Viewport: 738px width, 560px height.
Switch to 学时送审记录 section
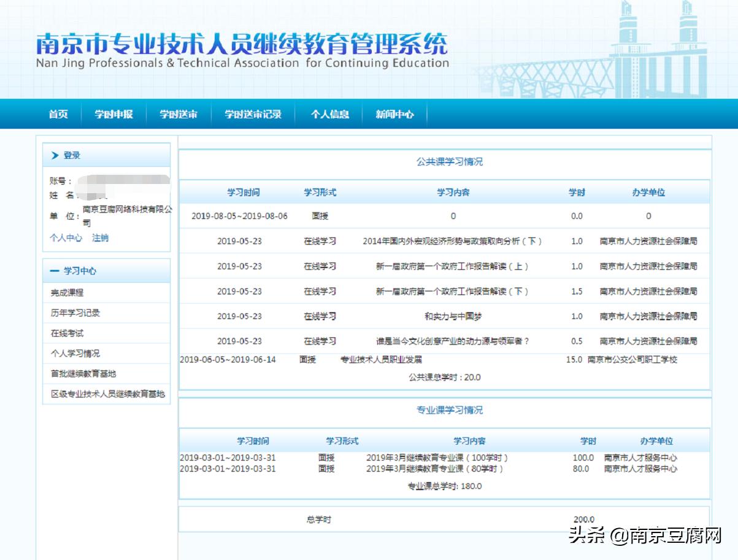[253, 113]
